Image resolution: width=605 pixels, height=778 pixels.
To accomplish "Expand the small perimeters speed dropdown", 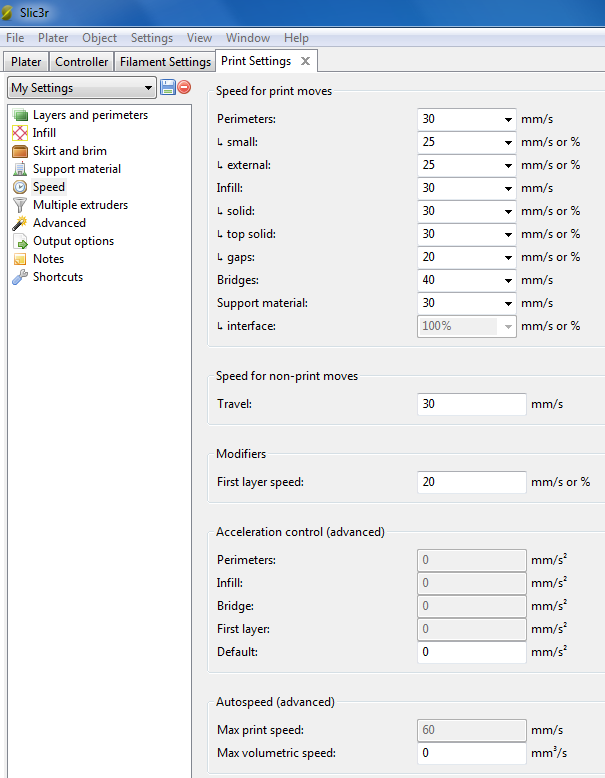I will coord(508,142).
